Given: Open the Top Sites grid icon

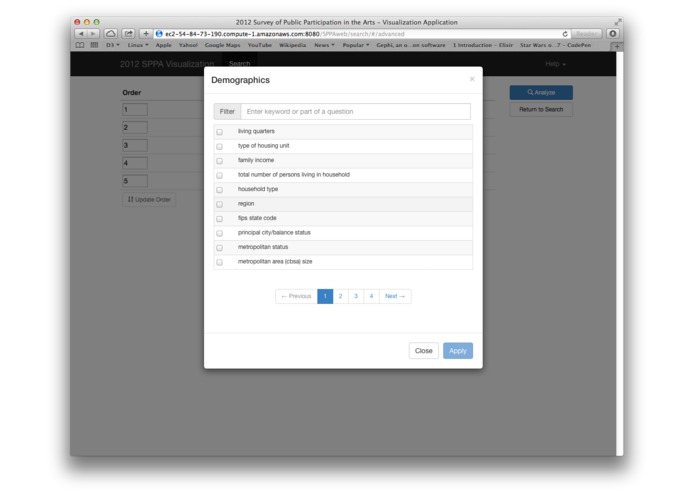Looking at the screenshot, I should pos(94,45).
